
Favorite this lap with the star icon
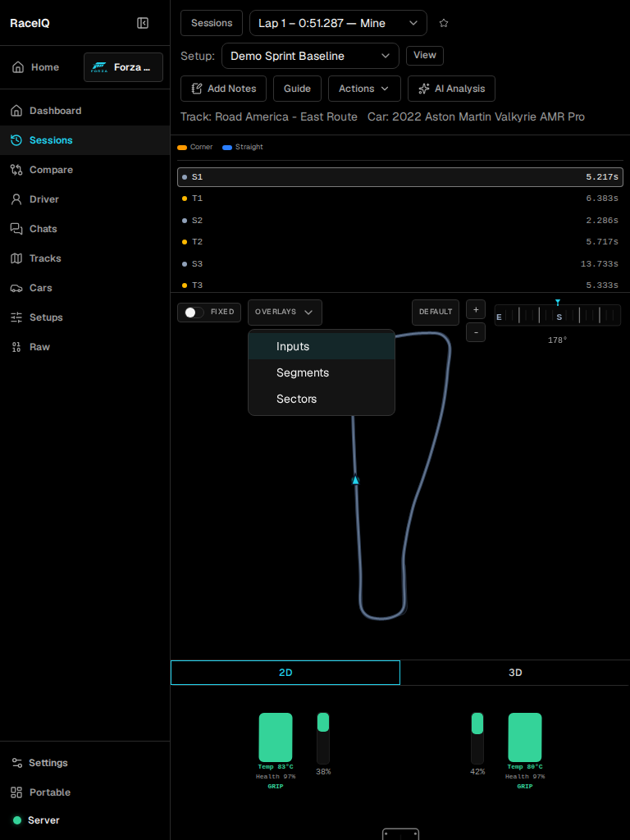tap(444, 23)
